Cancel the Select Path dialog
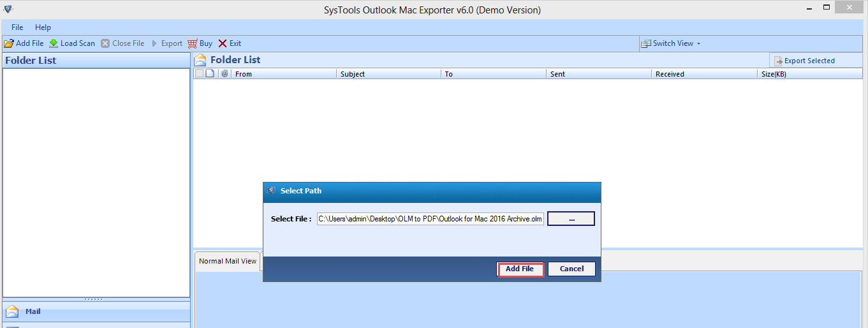This screenshot has width=868, height=328. 571,269
